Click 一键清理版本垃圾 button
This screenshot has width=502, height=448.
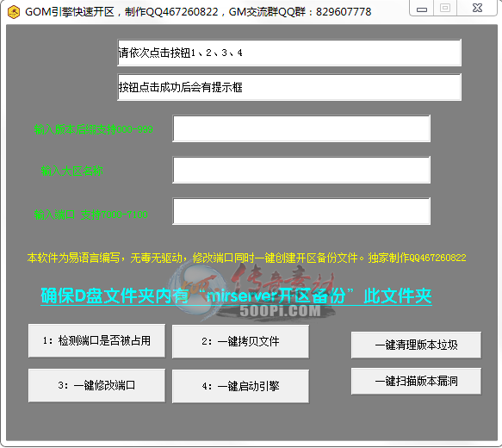click(416, 345)
